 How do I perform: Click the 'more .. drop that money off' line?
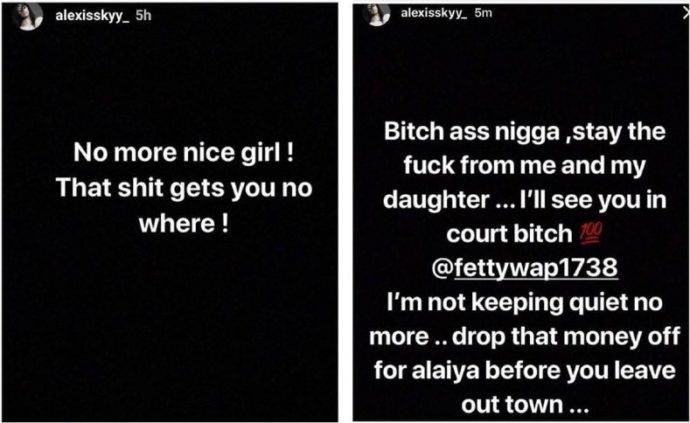click(x=525, y=337)
